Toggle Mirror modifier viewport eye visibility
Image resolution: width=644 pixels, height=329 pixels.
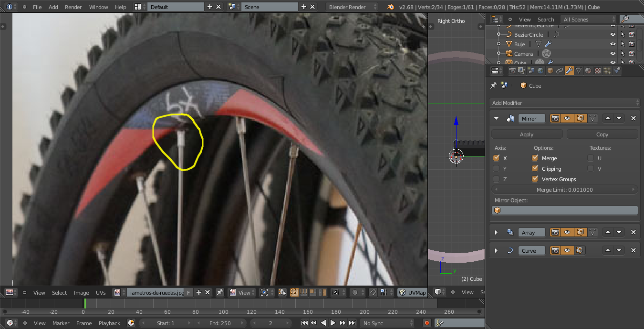coord(568,118)
